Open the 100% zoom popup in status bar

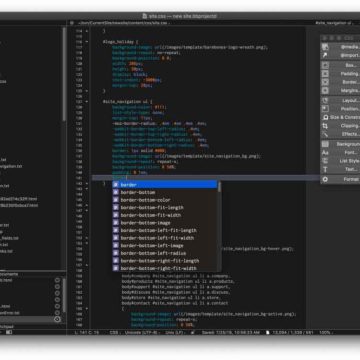325,332
